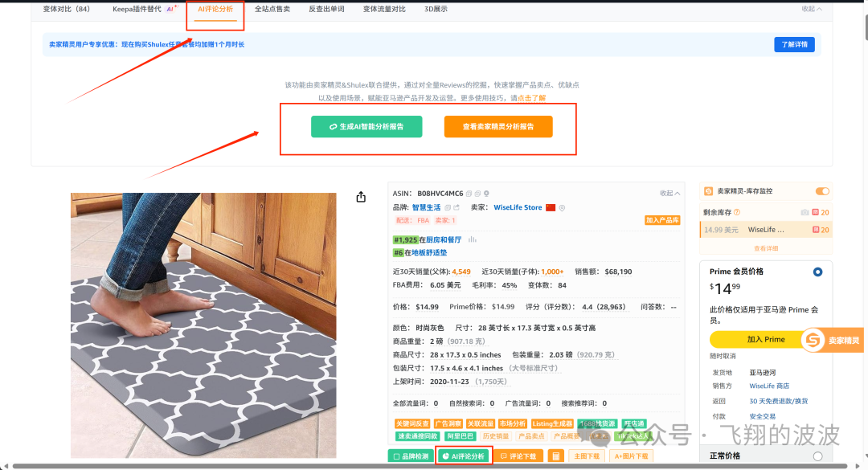Click the horizontal scrollbar at the bottom
This screenshot has height=470, width=868.
tap(429, 466)
